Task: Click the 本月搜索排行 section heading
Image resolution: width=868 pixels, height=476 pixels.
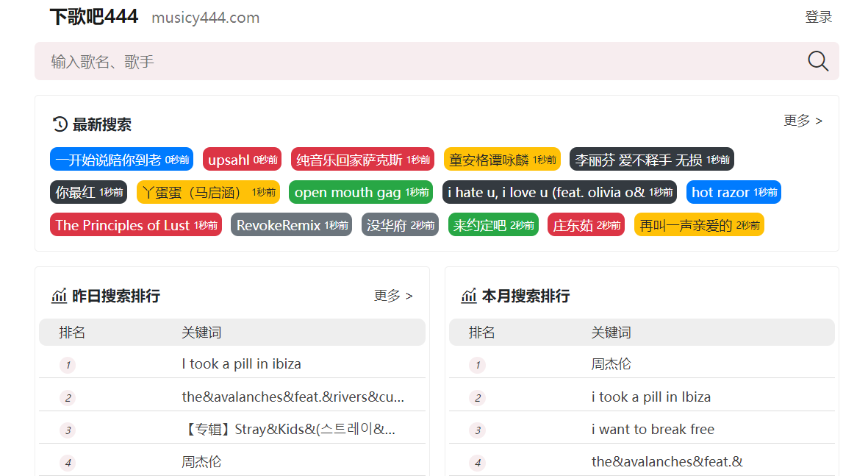Action: pyautogui.click(x=526, y=296)
